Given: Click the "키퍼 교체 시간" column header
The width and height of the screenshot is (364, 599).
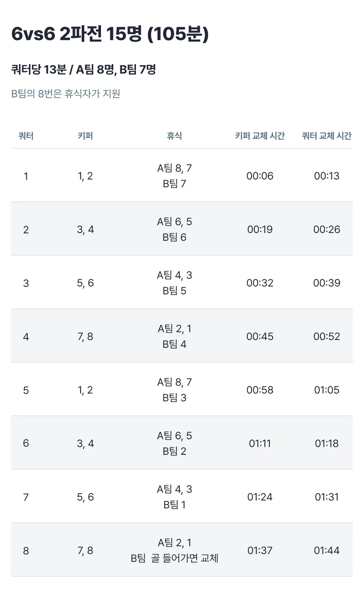Looking at the screenshot, I should (x=260, y=136).
